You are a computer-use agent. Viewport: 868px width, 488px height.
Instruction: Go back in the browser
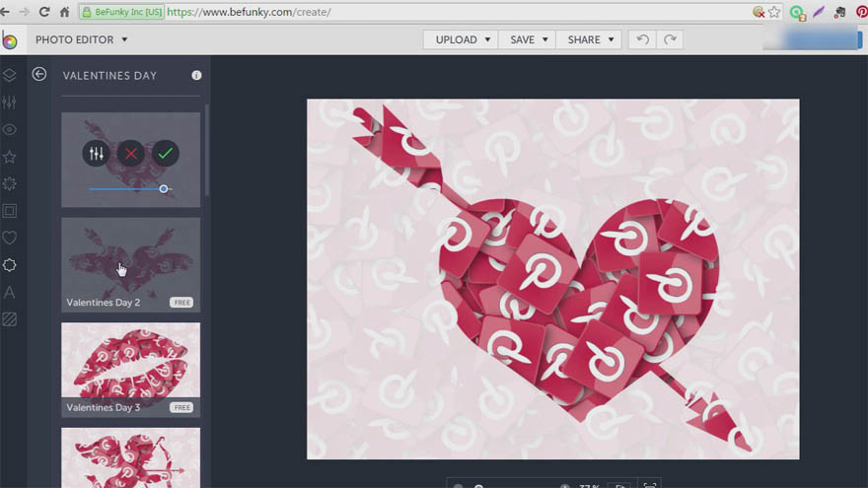[x=6, y=12]
